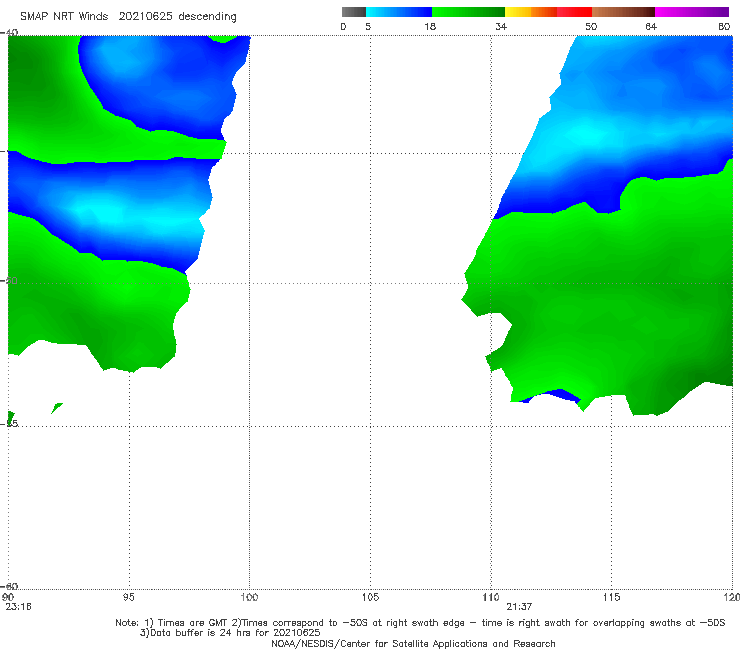The width and height of the screenshot is (740, 650).
Task: Click the colorbar label '80'
Action: [x=724, y=26]
